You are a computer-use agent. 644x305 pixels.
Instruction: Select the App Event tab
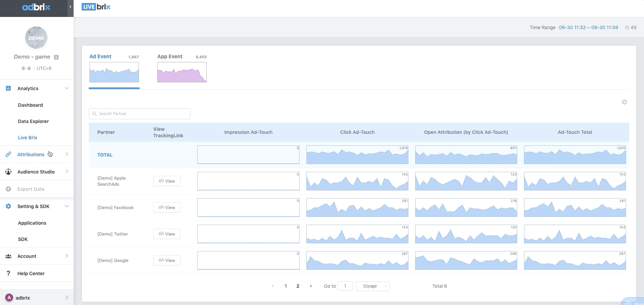point(170,57)
